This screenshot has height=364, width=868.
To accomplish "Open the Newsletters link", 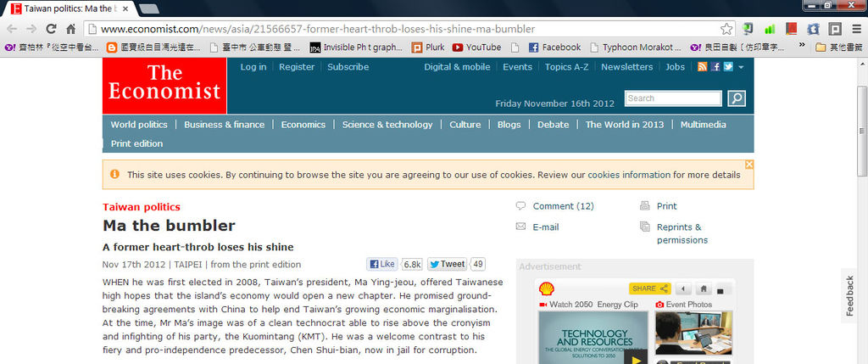I will (626, 67).
